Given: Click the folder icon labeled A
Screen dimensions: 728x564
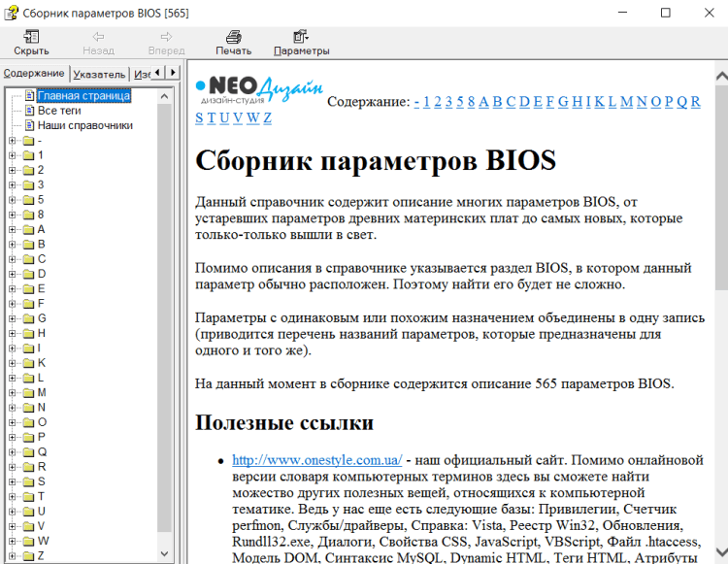Looking at the screenshot, I should (29, 229).
